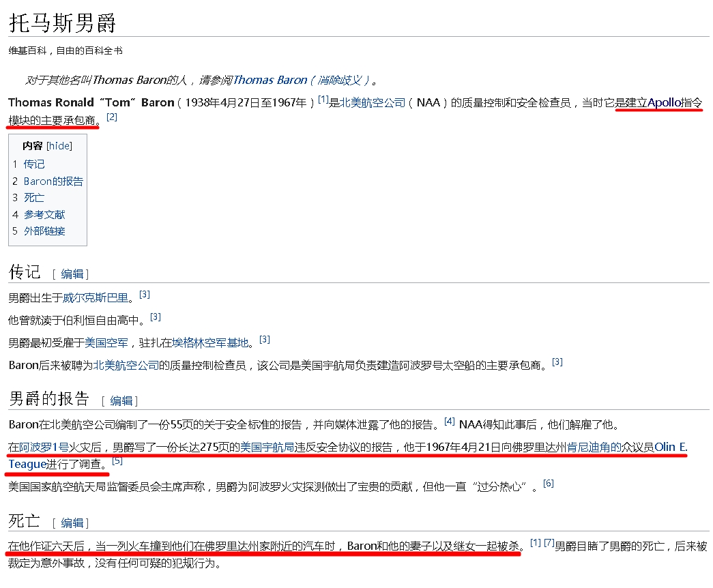The width and height of the screenshot is (713, 588).
Task: Open the Apollo link in intro
Action: (x=665, y=103)
